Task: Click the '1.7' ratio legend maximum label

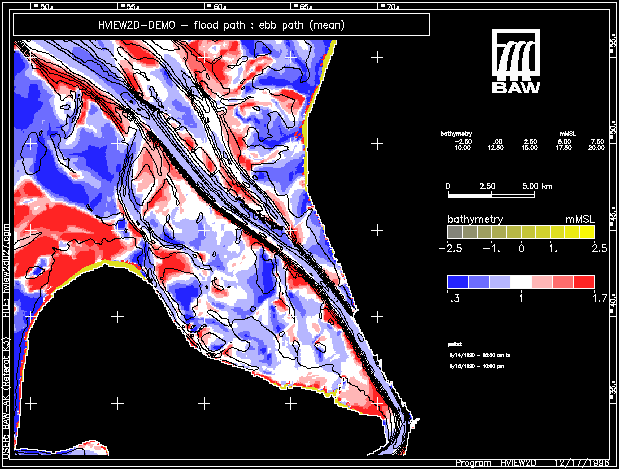Action: 599,297
